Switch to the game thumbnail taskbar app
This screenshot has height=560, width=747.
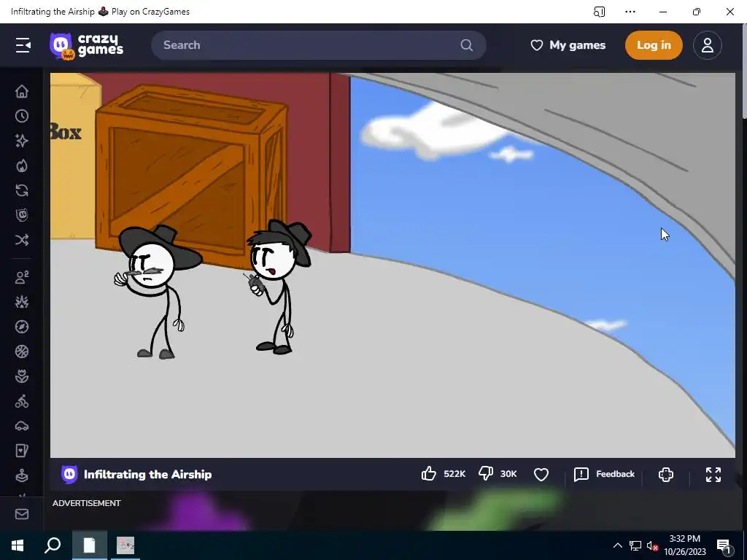click(x=125, y=545)
